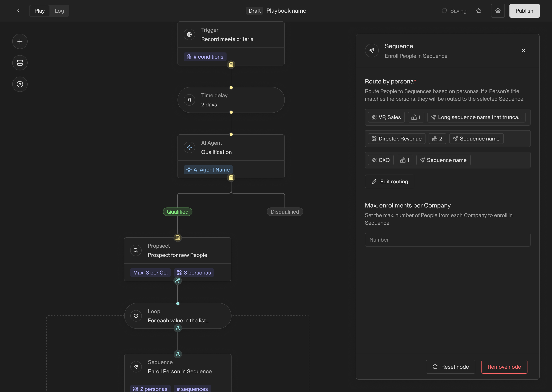Click the add node plus icon
The image size is (552, 392).
tap(20, 41)
